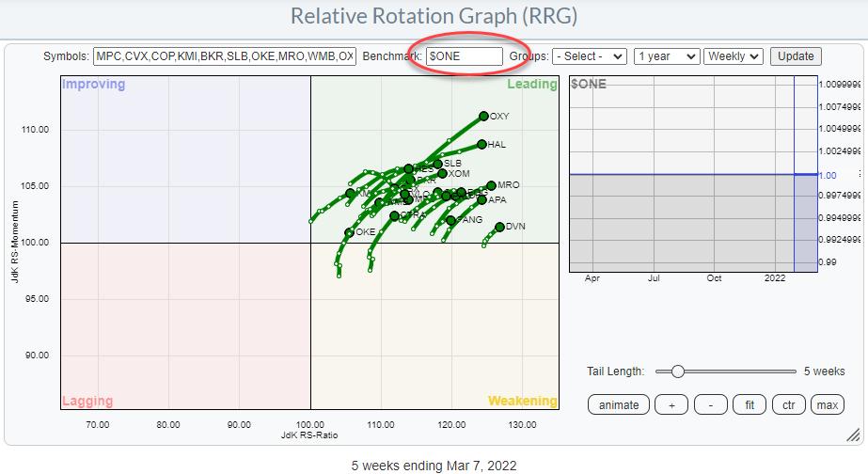Open the Weekly interval dropdown

[x=734, y=56]
